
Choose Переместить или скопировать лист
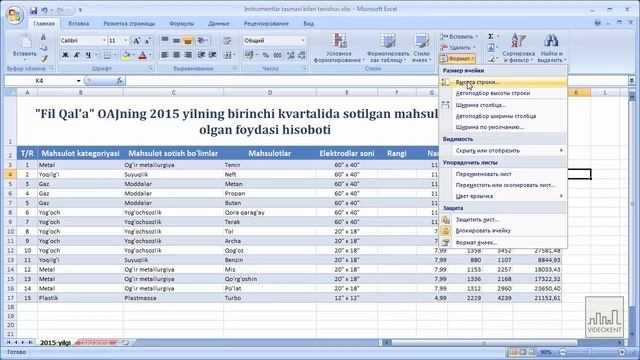pos(503,185)
